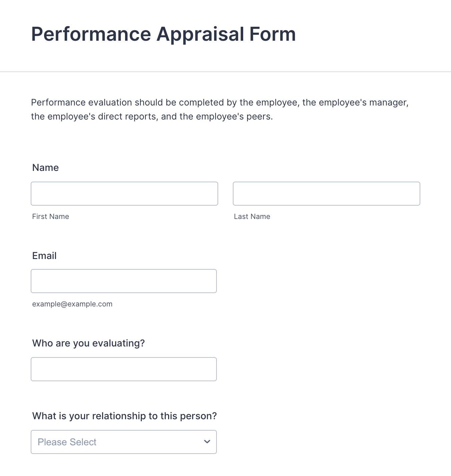Click the 'First Name' sublabel text
This screenshot has width=451, height=476.
[51, 217]
